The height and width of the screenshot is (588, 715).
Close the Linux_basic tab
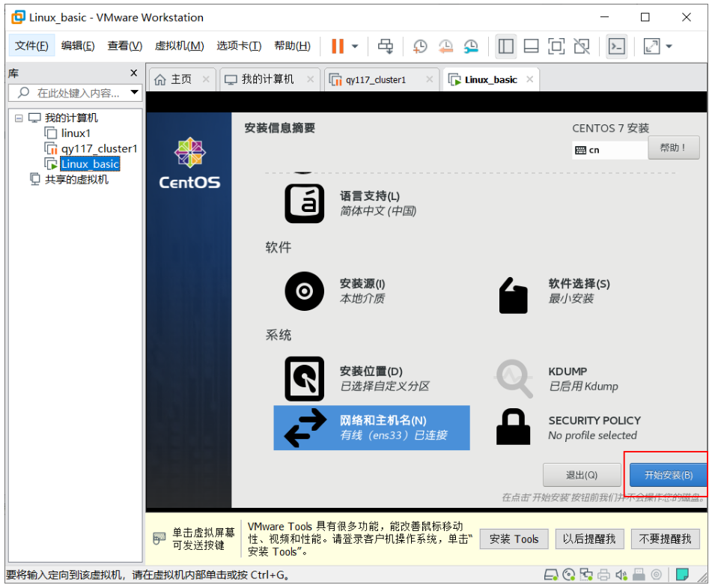(529, 79)
